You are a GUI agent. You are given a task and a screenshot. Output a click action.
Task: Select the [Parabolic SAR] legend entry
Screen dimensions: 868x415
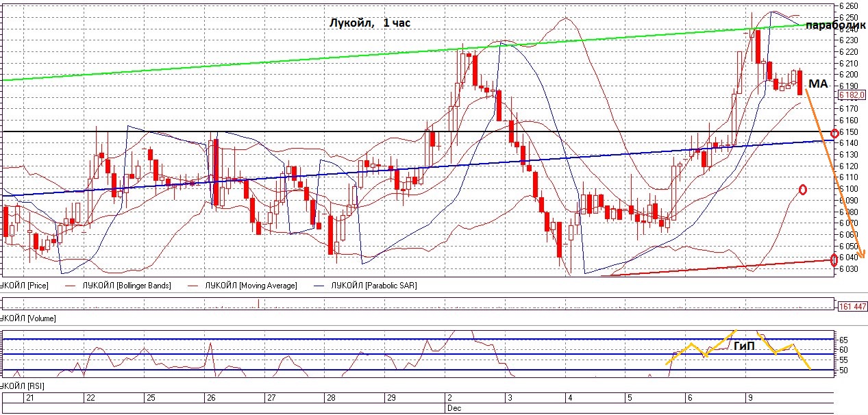click(373, 285)
